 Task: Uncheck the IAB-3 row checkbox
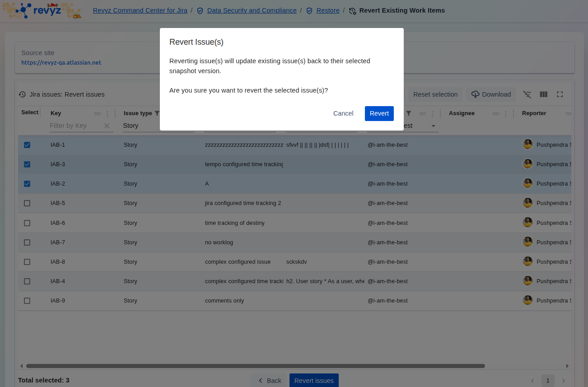(x=27, y=164)
